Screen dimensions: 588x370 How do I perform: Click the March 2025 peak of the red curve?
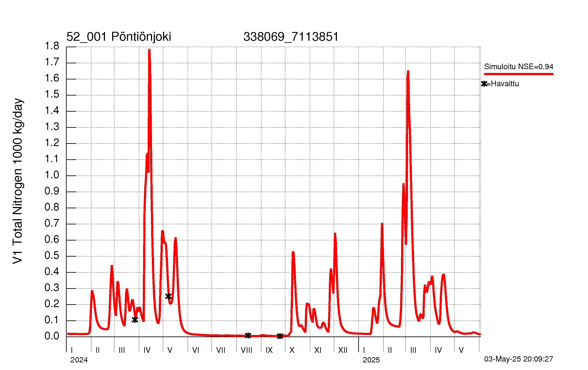pyautogui.click(x=408, y=71)
